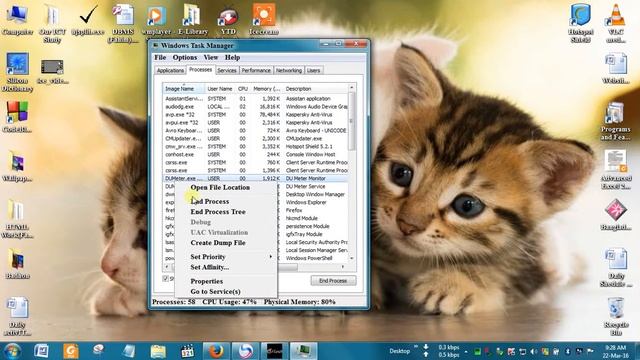Expand the Set Priority submenu arrow
The image size is (640, 360).
tap(270, 257)
